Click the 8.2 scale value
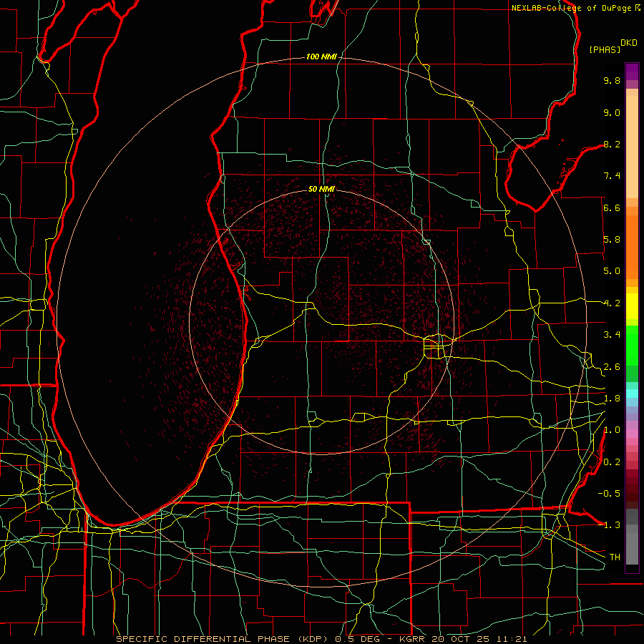Screen dimensions: 644x644 [612, 144]
